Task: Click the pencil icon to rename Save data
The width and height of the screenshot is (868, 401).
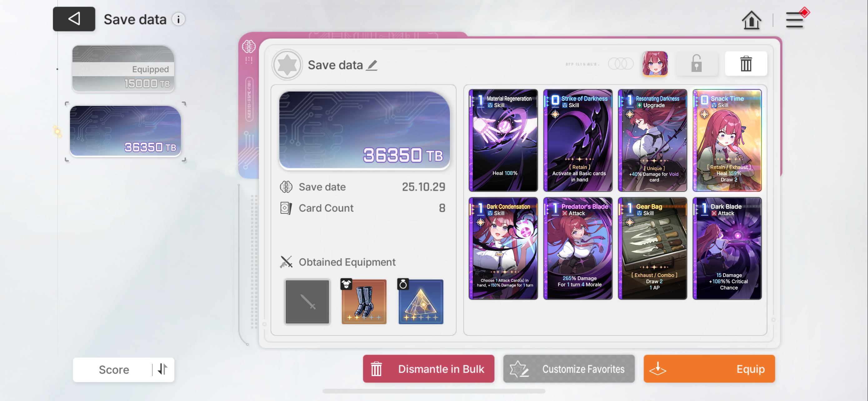Action: coord(372,65)
